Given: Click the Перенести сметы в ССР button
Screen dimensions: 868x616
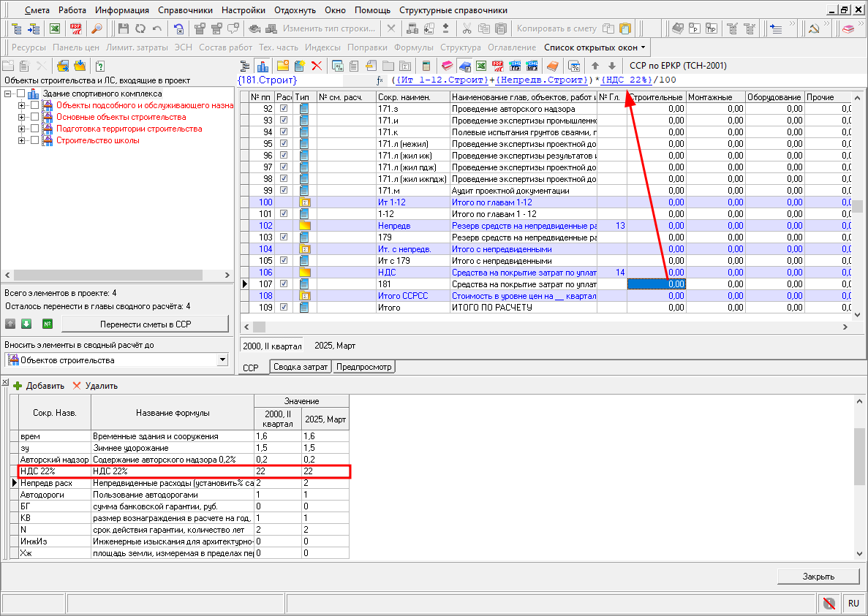Looking at the screenshot, I should click(x=145, y=324).
